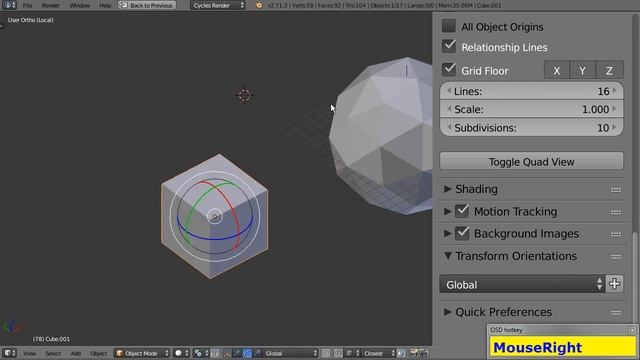Screen dimensions: 640x360
Task: Open the Add menu in 3D header
Action: 76,353
